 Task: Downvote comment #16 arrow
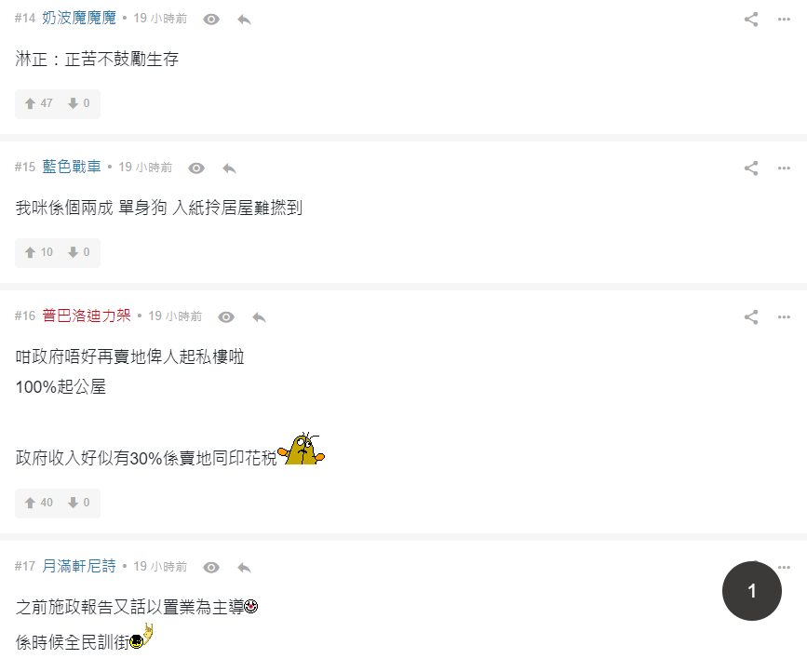(74, 503)
